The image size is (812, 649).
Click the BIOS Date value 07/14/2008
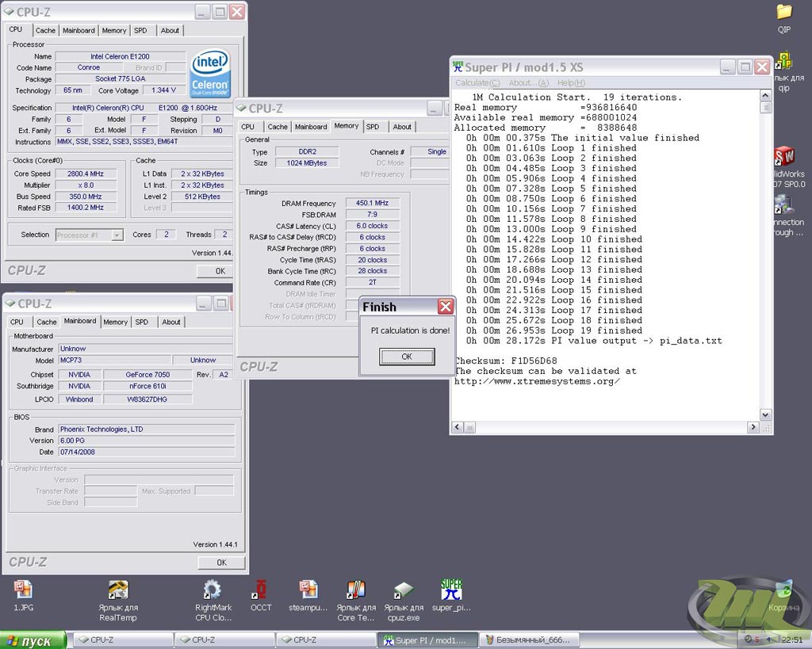(147, 452)
